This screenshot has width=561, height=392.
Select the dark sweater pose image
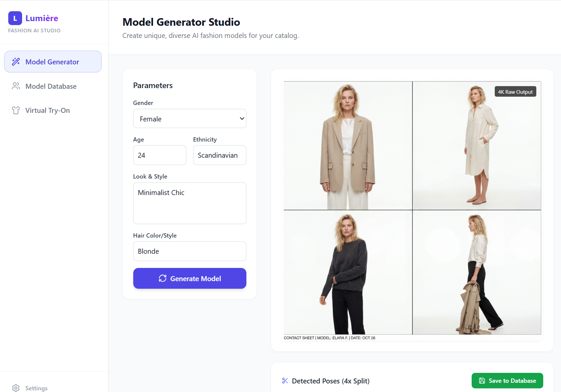pyautogui.click(x=348, y=272)
